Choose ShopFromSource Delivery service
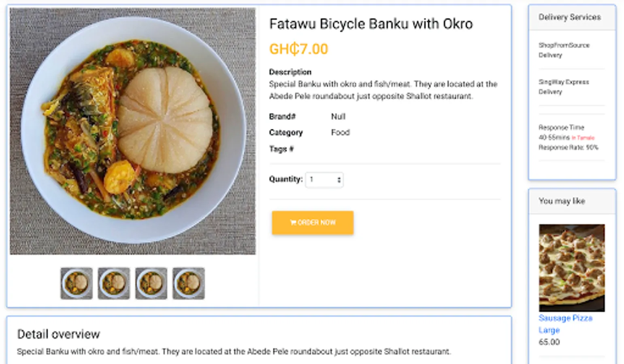This screenshot has height=364, width=624. [564, 50]
